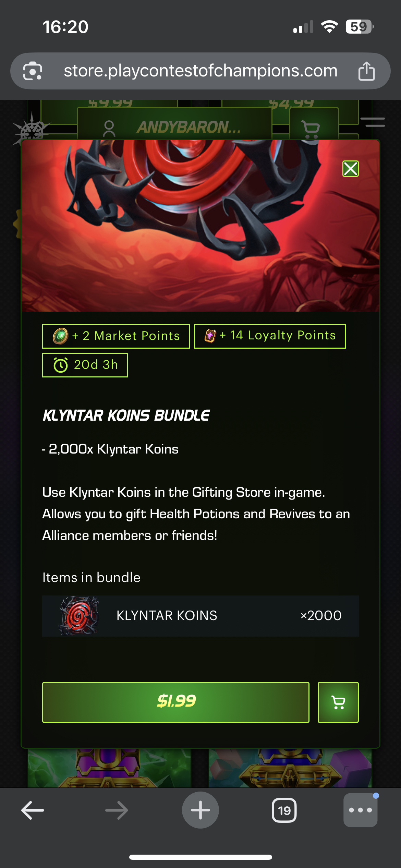
Task: Show the 19 open tabs
Action: tap(284, 810)
